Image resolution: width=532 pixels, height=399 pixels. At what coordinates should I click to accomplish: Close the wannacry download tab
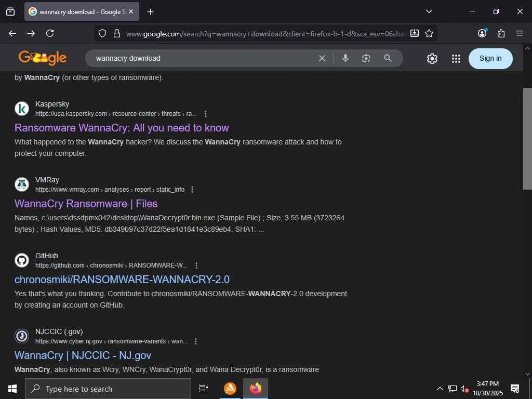tap(131, 11)
